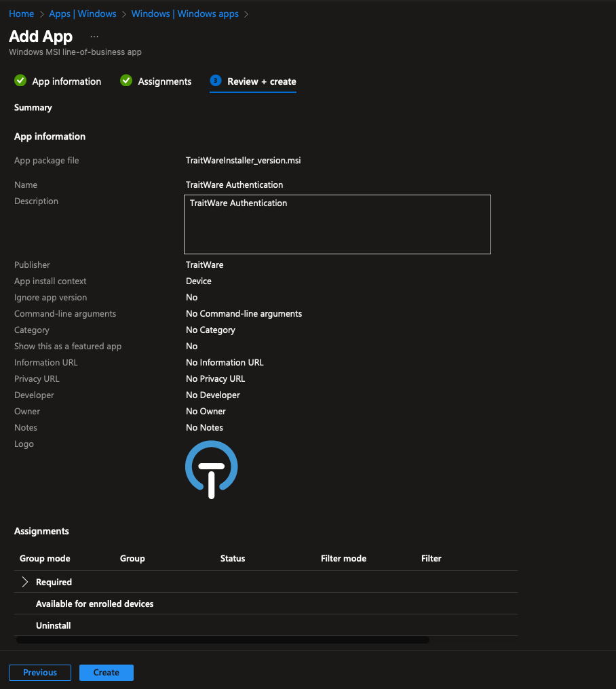Image resolution: width=616 pixels, height=689 pixels.
Task: Click the Summary heading
Action: [33, 107]
